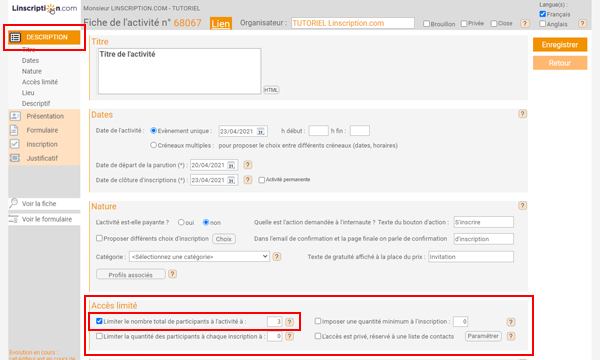The height and width of the screenshot is (360, 600).
Task: Select oui for activité payante
Action: [x=181, y=222]
